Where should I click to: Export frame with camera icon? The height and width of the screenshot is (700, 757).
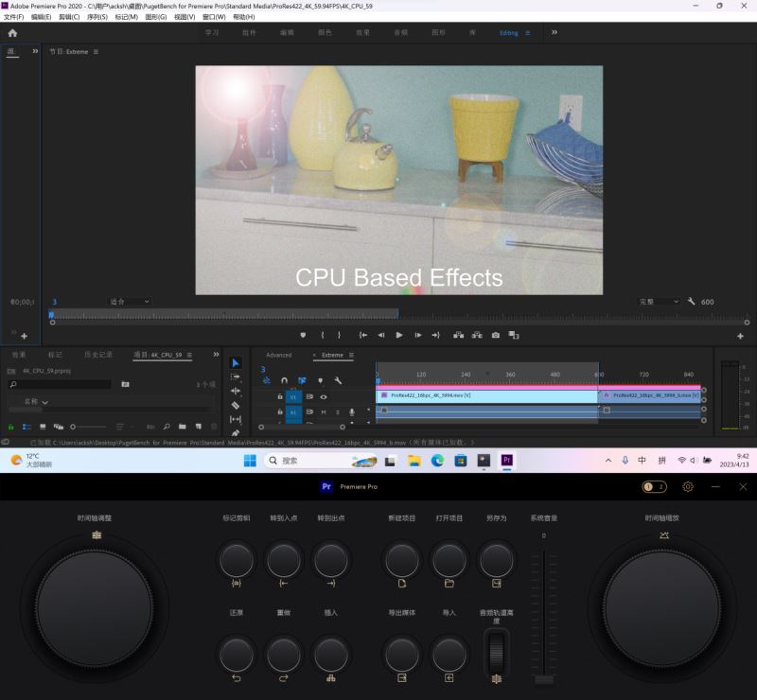point(496,335)
